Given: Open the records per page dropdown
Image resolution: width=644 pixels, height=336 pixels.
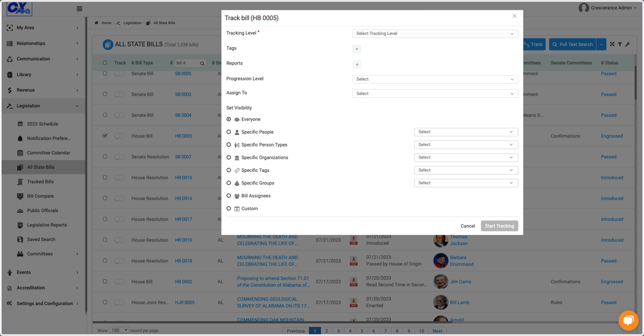Looking at the screenshot, I should coord(119,330).
